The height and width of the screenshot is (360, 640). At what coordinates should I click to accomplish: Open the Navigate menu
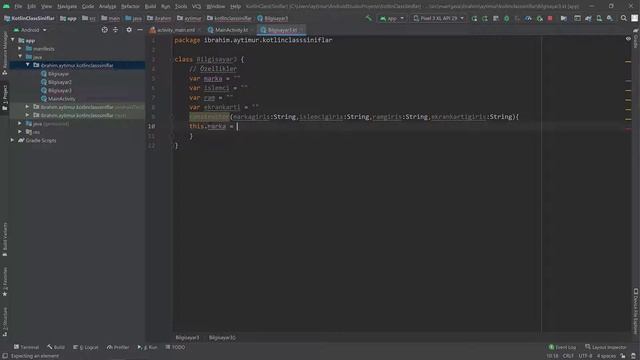pyautogui.click(x=67, y=6)
